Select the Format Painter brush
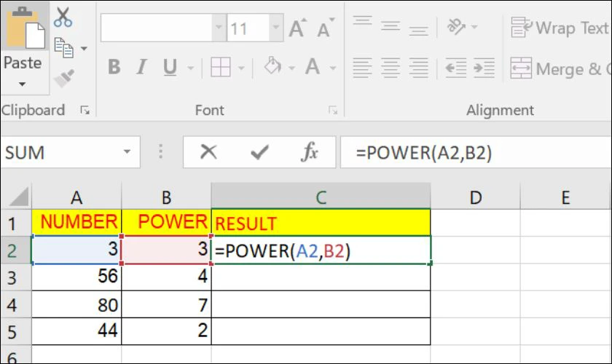 click(x=64, y=78)
